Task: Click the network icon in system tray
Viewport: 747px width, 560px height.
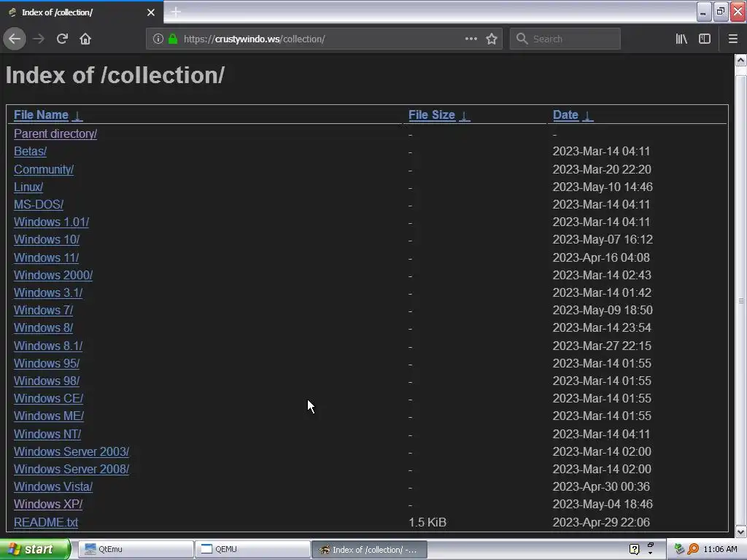Action: pos(679,550)
